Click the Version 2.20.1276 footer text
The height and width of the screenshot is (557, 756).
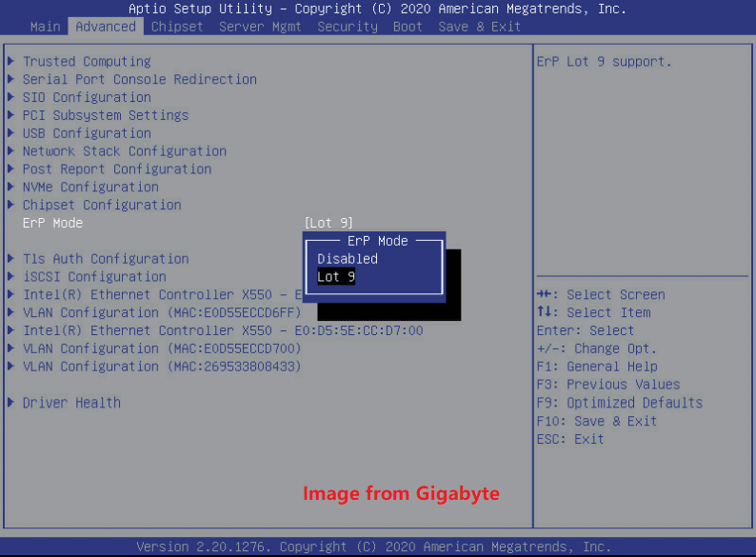373,547
